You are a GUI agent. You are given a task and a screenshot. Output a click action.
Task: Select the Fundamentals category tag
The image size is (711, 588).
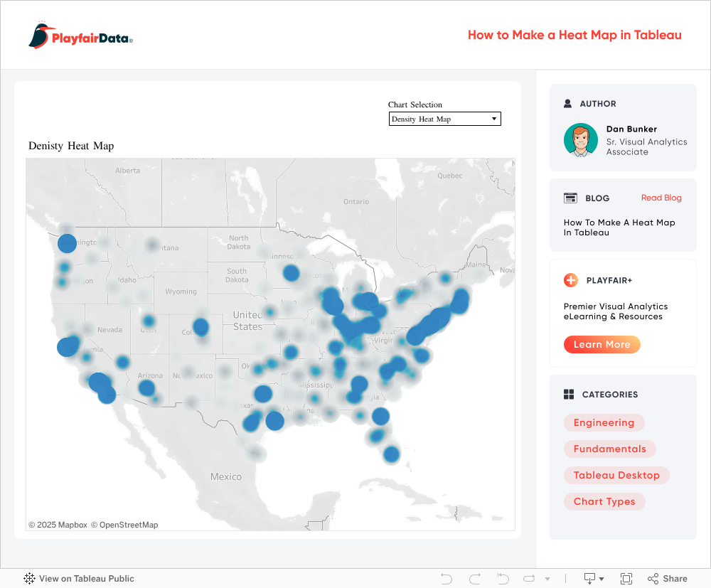click(x=609, y=449)
